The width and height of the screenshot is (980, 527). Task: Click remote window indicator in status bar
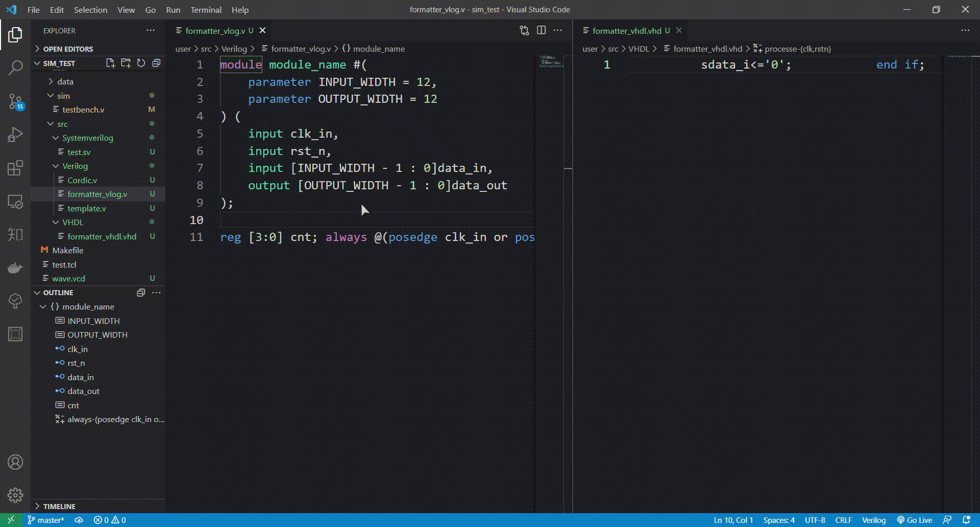[11, 520]
